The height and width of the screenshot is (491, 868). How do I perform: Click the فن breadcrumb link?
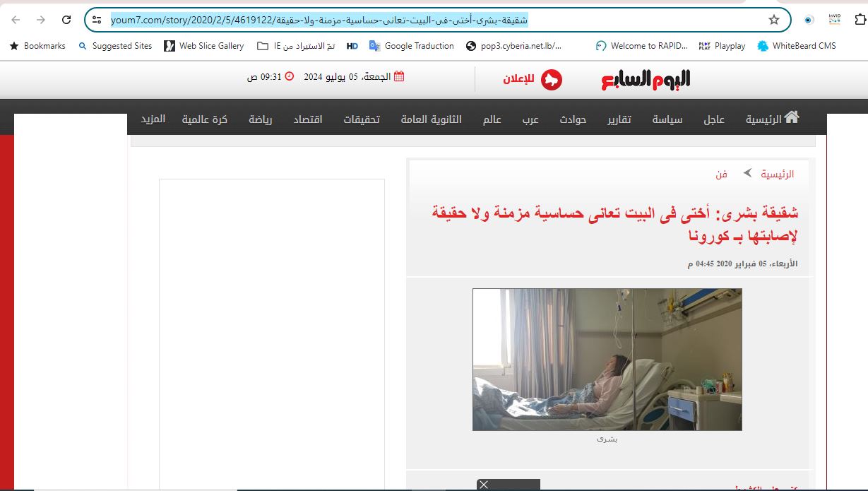[721, 174]
